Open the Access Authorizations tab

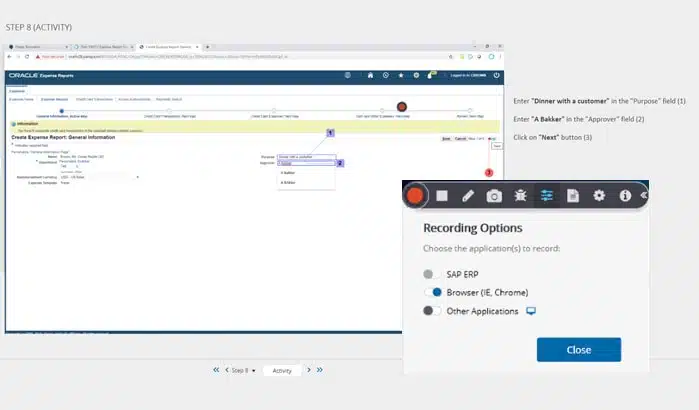(134, 99)
